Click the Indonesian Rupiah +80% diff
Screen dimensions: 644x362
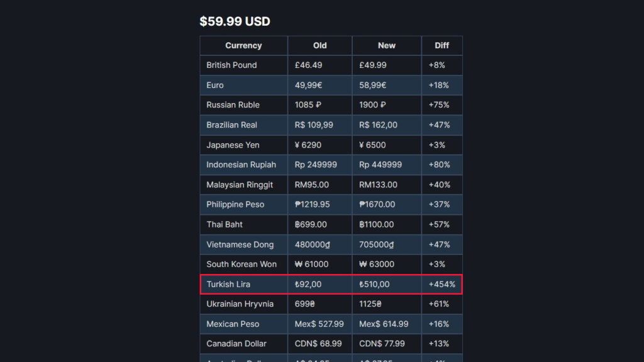click(x=439, y=165)
